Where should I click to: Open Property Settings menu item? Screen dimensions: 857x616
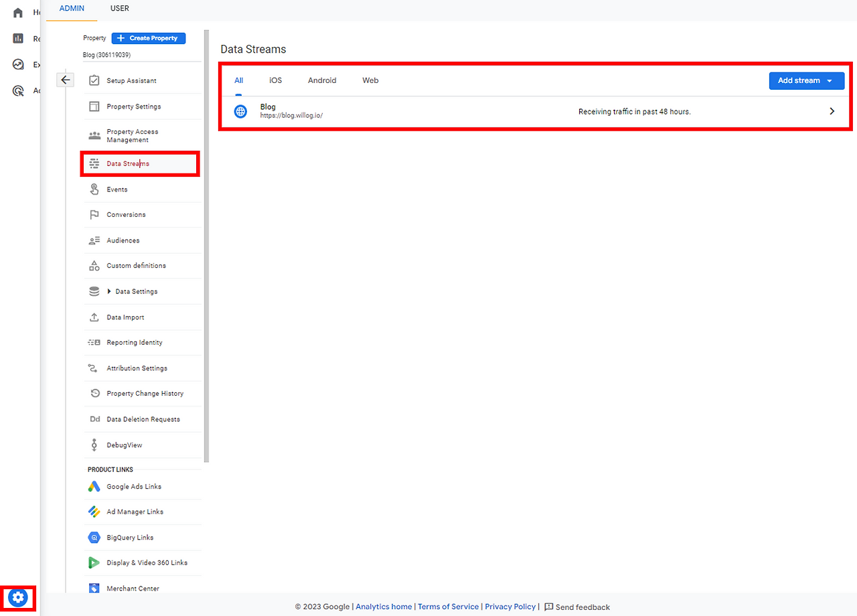143,106
